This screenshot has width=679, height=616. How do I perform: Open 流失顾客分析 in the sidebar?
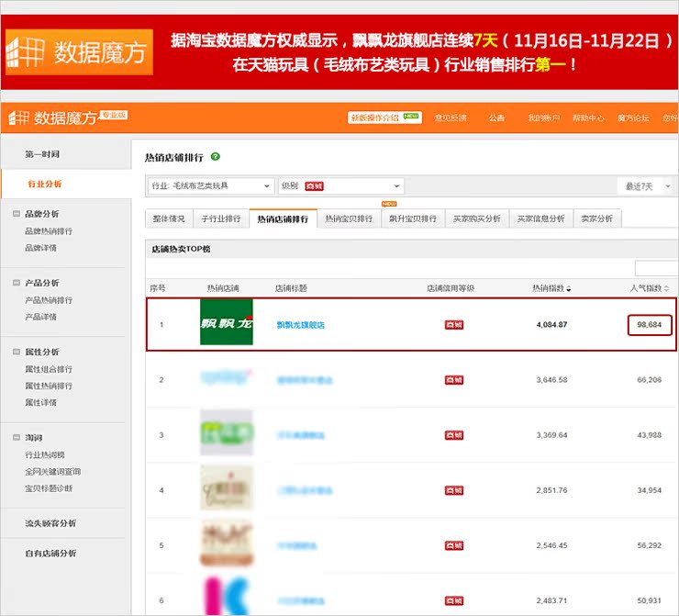click(50, 523)
